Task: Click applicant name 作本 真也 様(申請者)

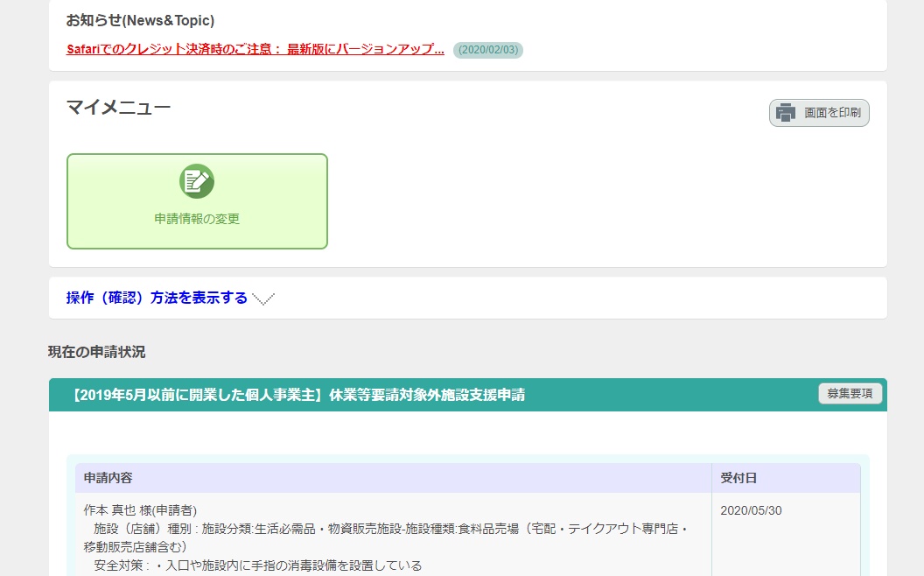Action: 140,510
